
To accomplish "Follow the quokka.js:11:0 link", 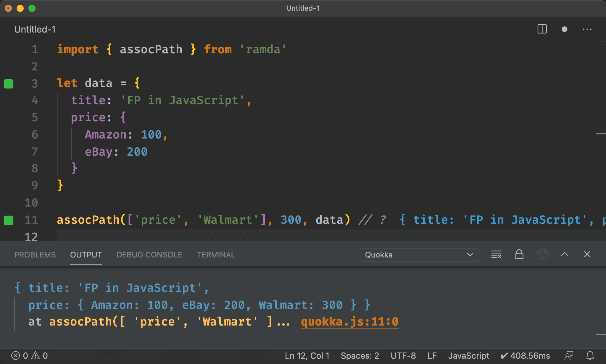I will click(350, 322).
